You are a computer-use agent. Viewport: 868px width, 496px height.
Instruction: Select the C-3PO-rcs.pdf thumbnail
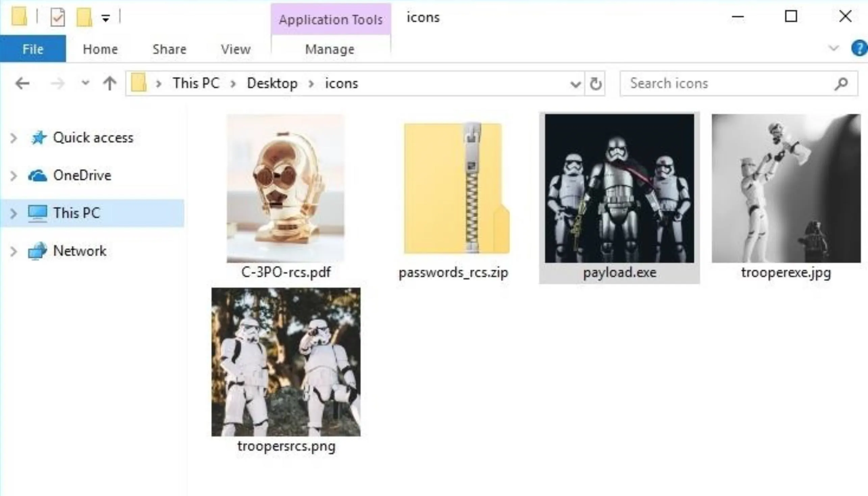[286, 188]
